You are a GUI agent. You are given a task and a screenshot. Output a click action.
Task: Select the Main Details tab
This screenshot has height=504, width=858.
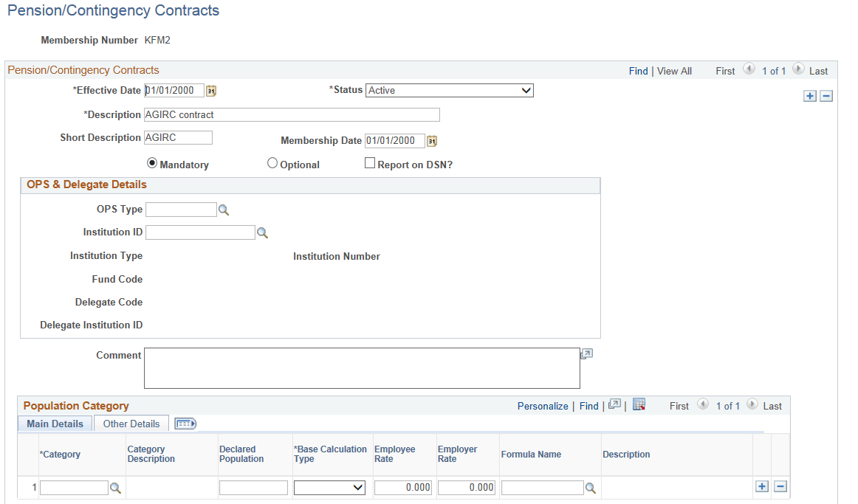[x=55, y=423]
